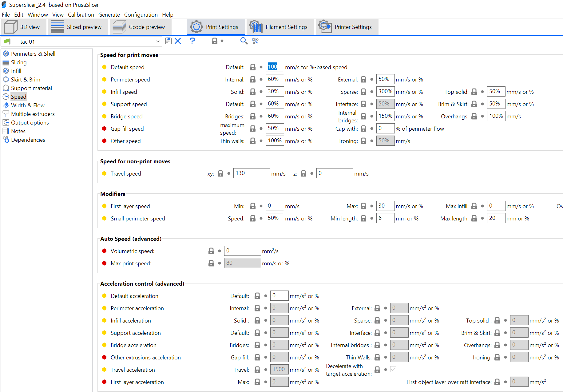Open the Calibration menu

coord(81,15)
